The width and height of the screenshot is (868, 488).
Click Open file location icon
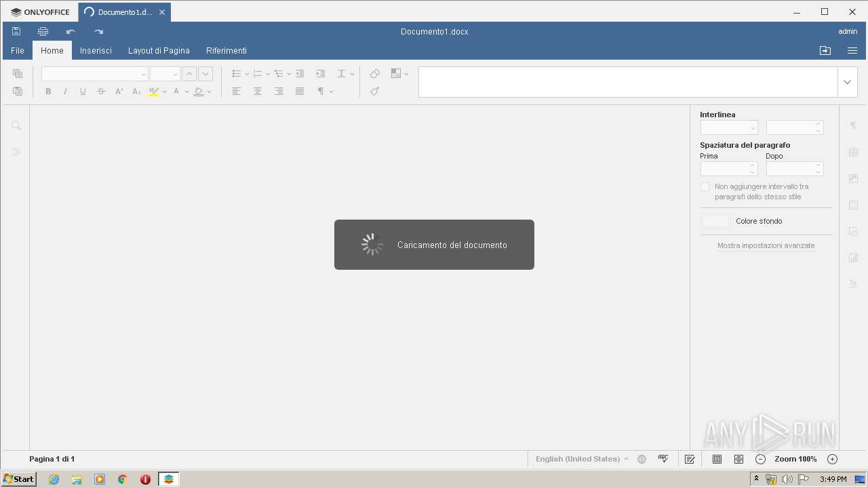[825, 51]
